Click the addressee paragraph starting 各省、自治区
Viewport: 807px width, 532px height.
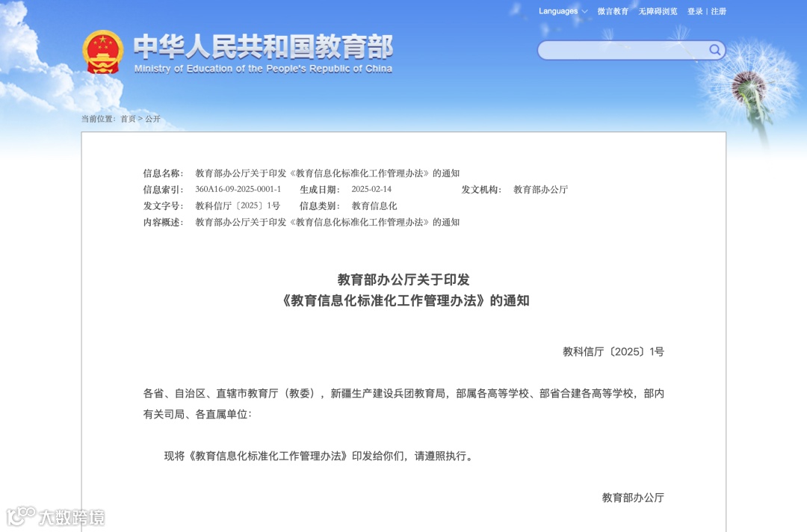tap(403, 404)
